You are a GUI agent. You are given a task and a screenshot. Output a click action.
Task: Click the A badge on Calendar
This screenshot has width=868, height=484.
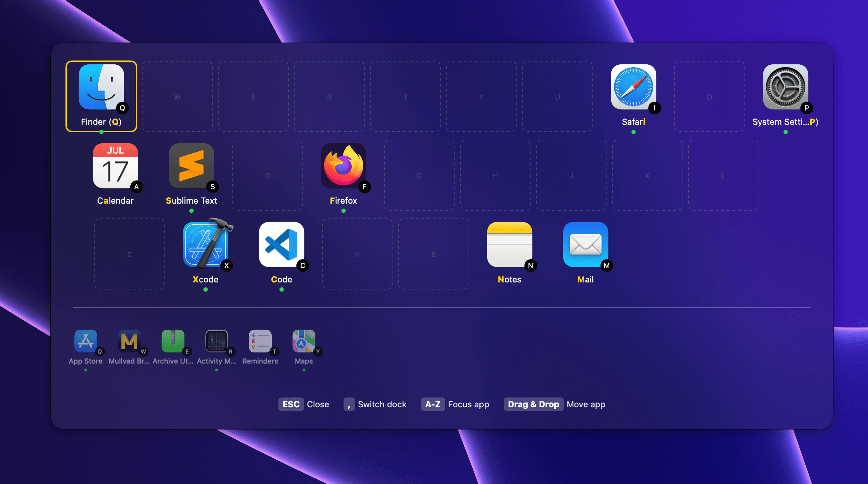tap(137, 187)
